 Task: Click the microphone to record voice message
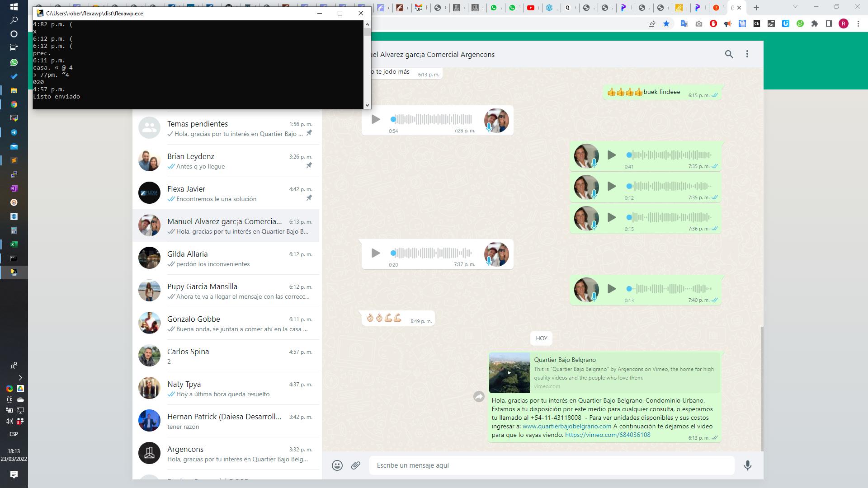point(748,465)
